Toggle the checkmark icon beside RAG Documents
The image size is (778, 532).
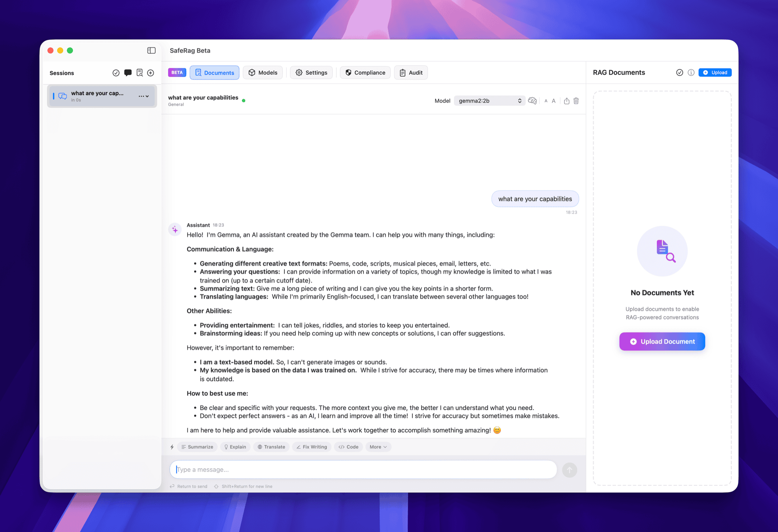point(680,73)
